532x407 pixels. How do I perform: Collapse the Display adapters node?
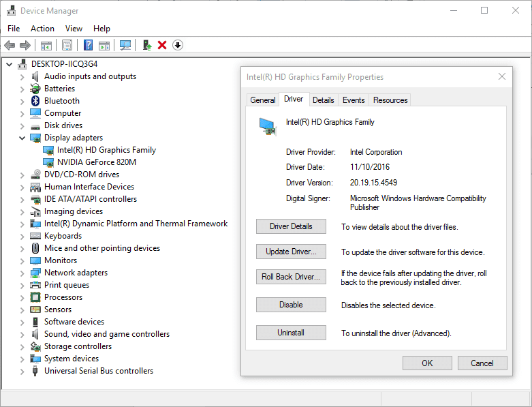(x=22, y=138)
